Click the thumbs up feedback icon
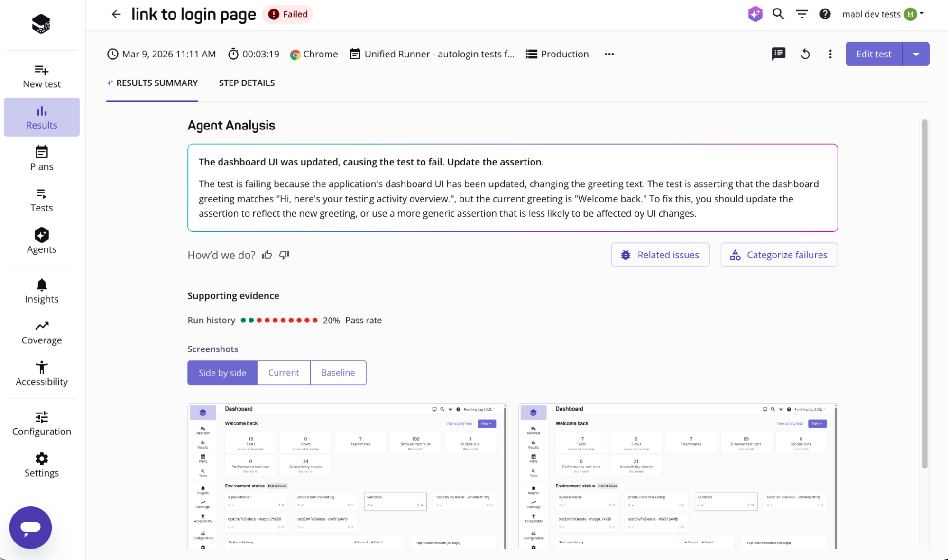This screenshot has width=948, height=560. [267, 255]
